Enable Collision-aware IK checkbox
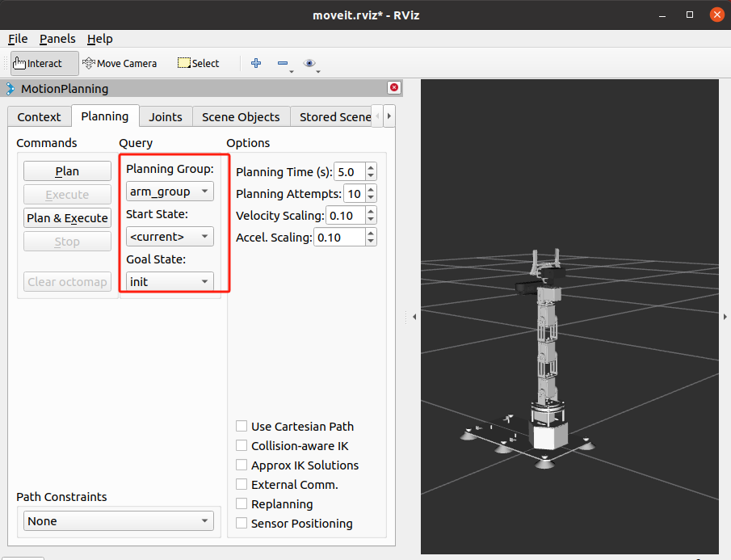Screen dimensions: 731x560 tap(242, 446)
